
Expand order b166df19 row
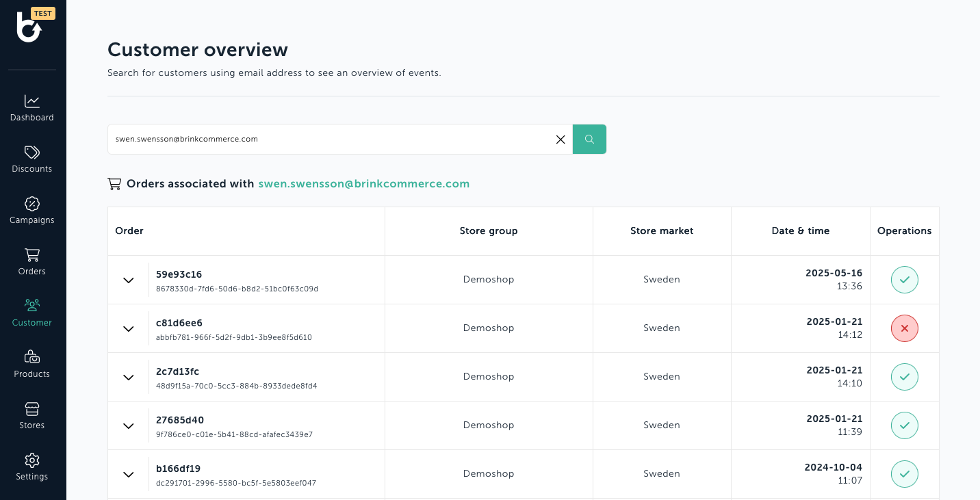tap(128, 475)
